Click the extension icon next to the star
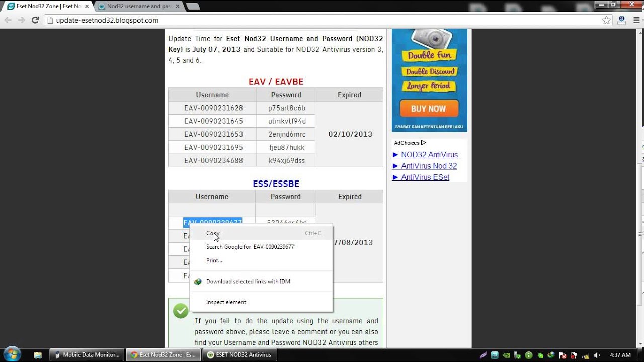Viewport: 644px width, 362px height. coord(621,20)
